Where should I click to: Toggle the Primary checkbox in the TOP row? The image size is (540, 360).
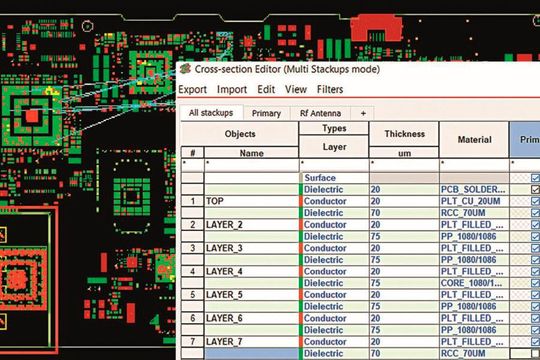coord(535,201)
